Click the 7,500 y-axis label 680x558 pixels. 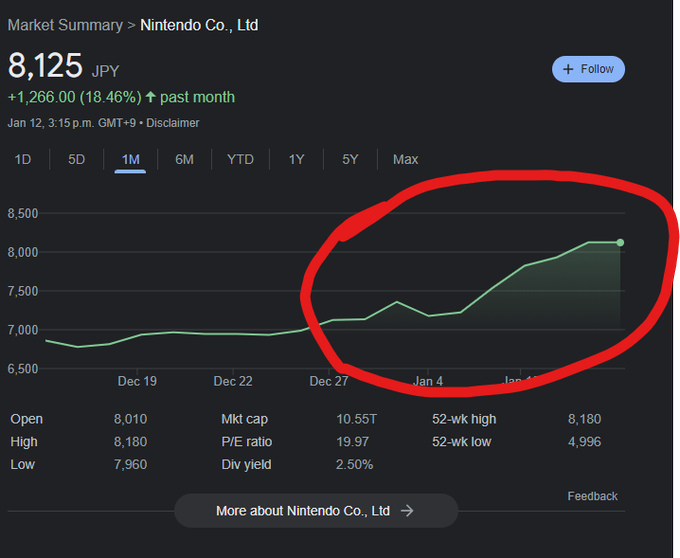coord(23,291)
